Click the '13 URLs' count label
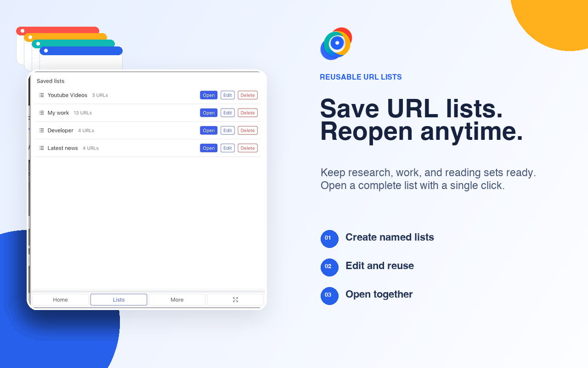 click(x=83, y=113)
